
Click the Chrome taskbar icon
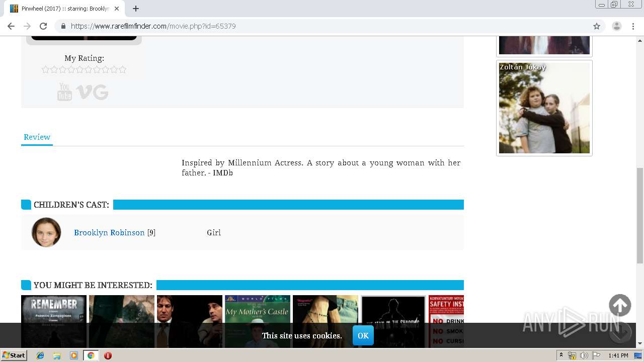point(91,355)
